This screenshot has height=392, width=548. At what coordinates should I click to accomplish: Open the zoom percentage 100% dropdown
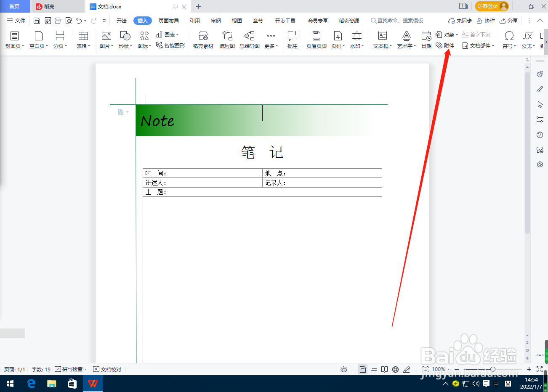(441, 369)
